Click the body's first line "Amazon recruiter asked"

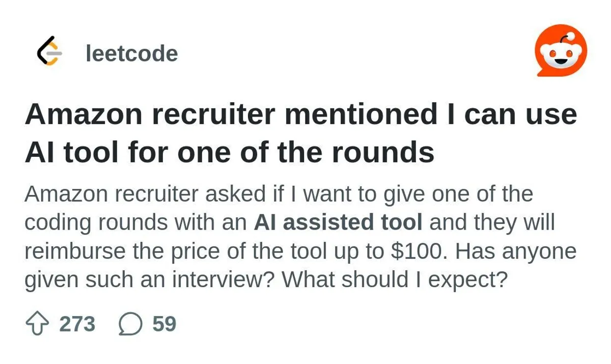pos(145,194)
